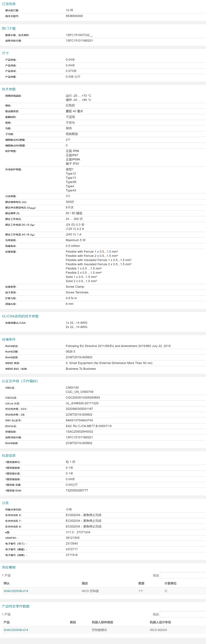Viewport: 206px width, 644px height.
Task: Select the 产品特定零件数据 section heading
Action: pyautogui.click(x=16, y=606)
